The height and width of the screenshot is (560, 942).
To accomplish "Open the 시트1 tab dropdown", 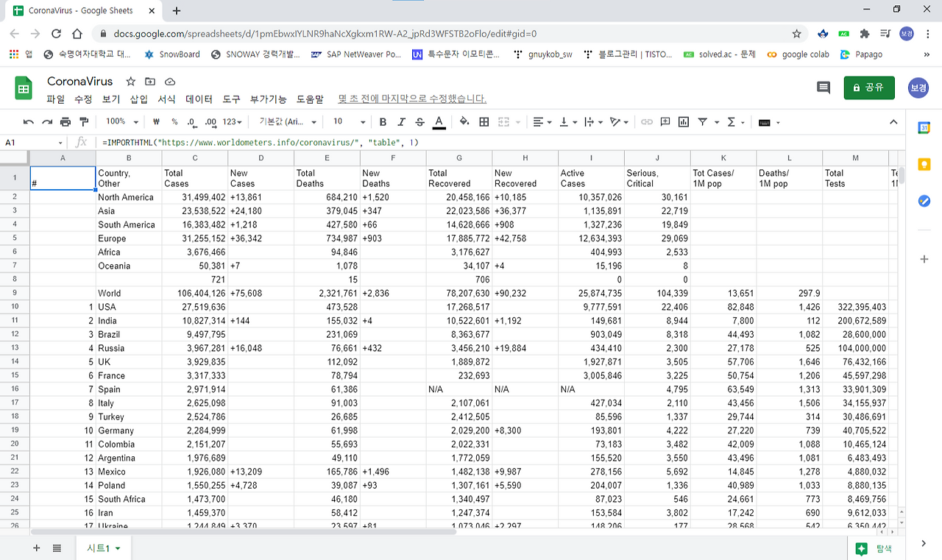I will [x=117, y=548].
